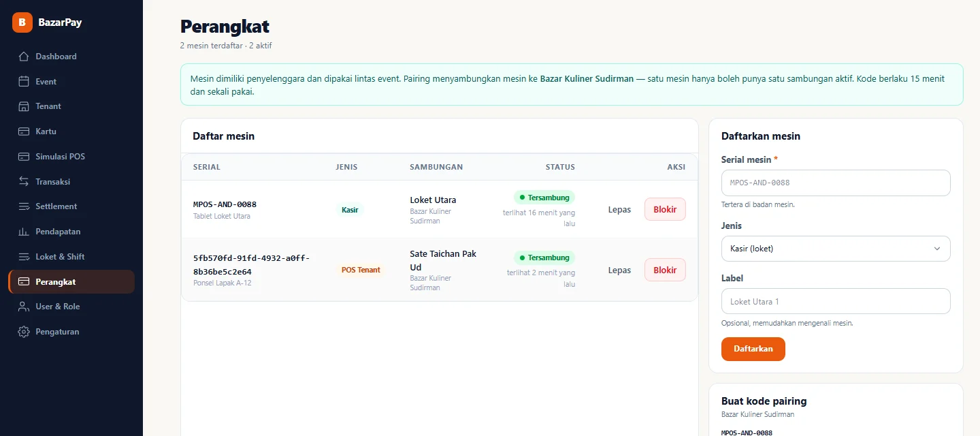The width and height of the screenshot is (980, 436).
Task: Open the Jenis dropdown showing Kasir (loket)
Action: click(x=836, y=249)
